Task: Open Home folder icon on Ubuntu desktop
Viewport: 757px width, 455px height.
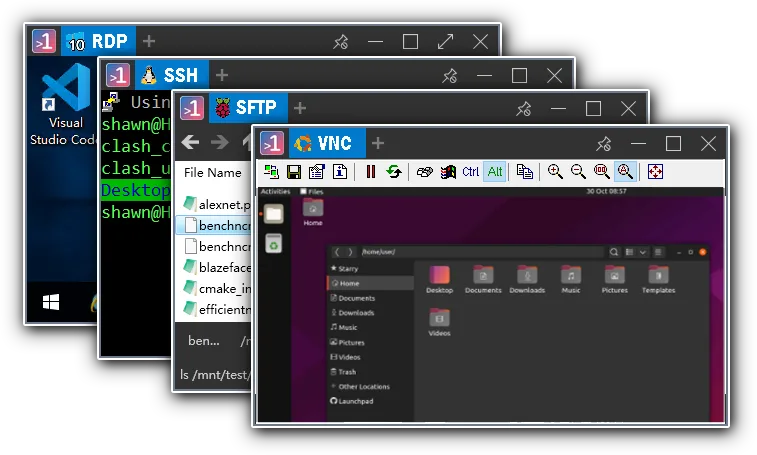Action: (x=313, y=213)
